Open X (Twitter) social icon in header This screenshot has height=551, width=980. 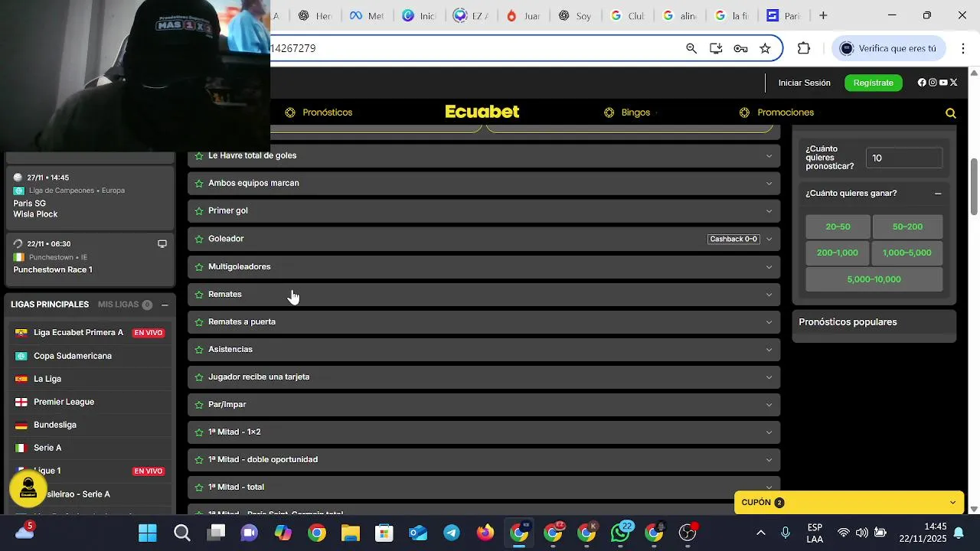tap(954, 83)
